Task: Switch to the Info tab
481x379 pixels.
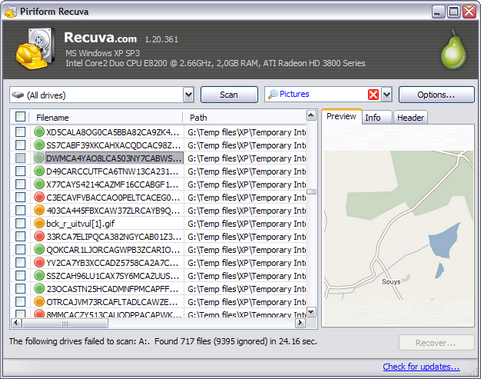Action: 377,118
